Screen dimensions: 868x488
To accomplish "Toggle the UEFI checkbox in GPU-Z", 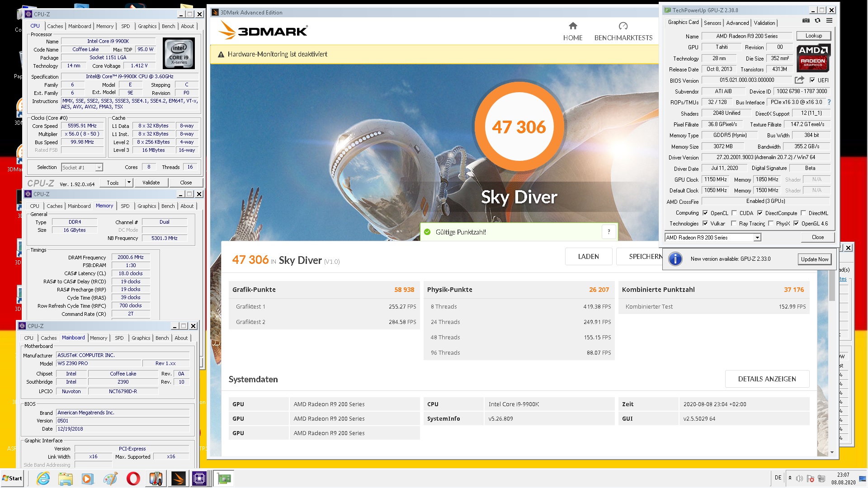I will coord(812,80).
